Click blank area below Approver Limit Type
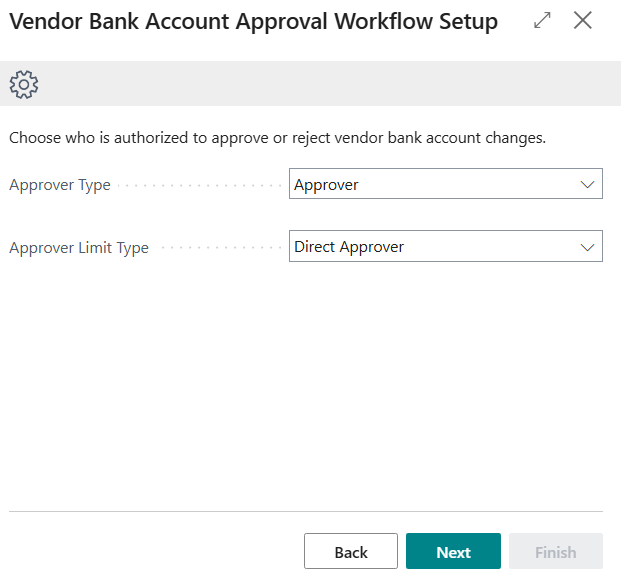 [x=310, y=380]
